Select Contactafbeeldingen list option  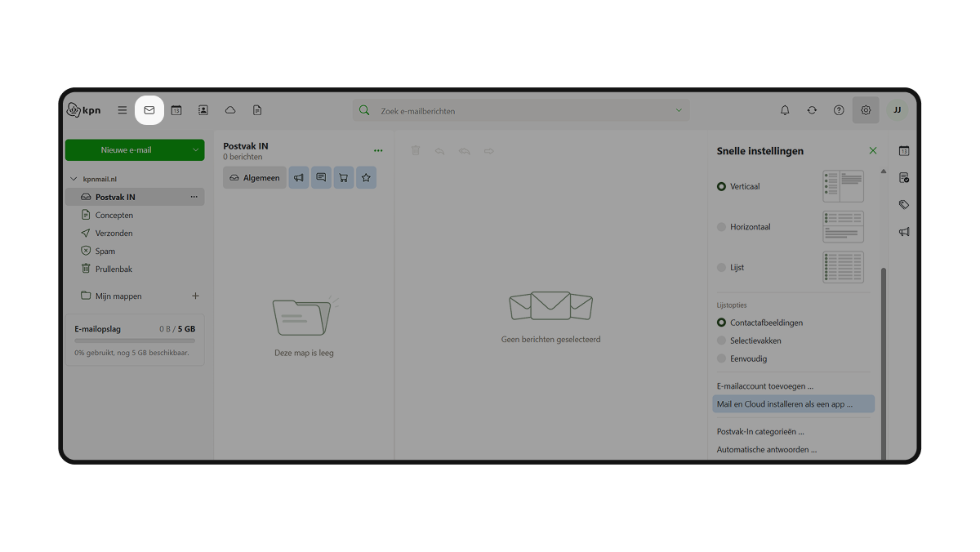coord(721,323)
